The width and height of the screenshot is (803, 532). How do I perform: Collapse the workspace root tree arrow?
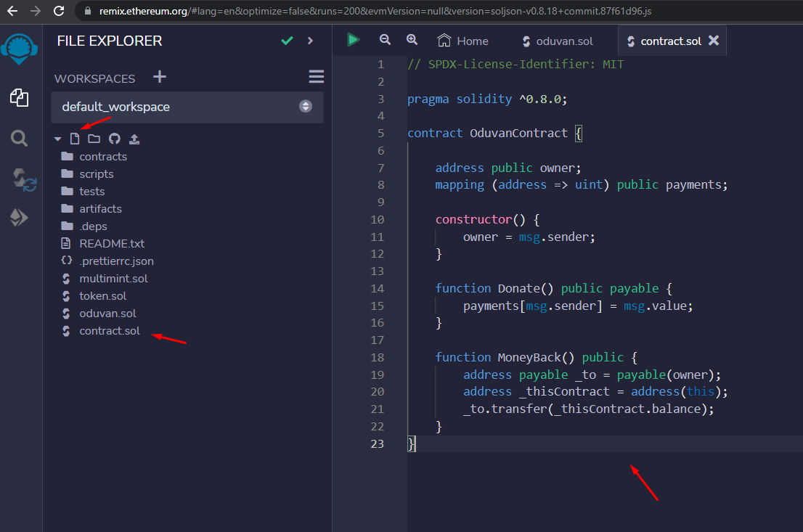(x=58, y=139)
